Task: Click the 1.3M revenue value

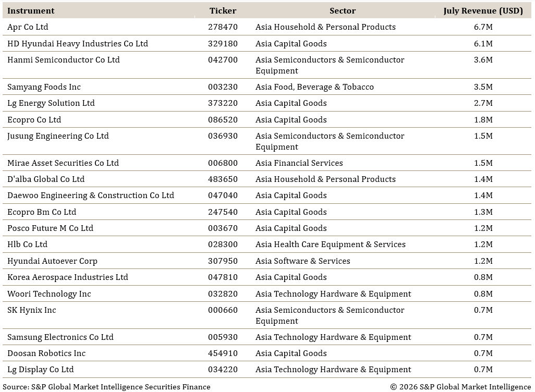Action: coord(483,212)
